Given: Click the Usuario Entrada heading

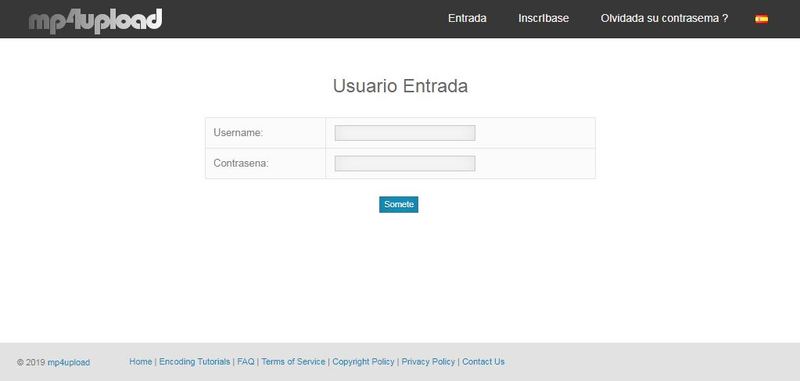Looking at the screenshot, I should point(400,86).
